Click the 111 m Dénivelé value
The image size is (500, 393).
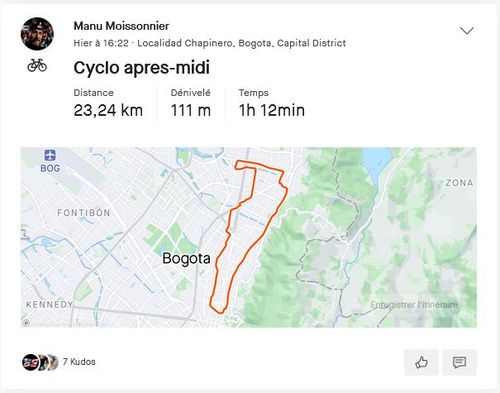[191, 110]
